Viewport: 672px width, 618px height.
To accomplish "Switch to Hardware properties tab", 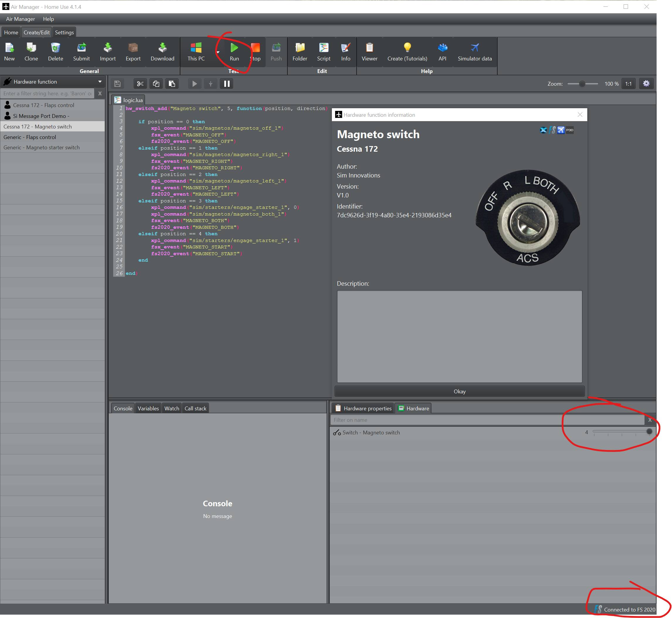I will pyautogui.click(x=363, y=408).
